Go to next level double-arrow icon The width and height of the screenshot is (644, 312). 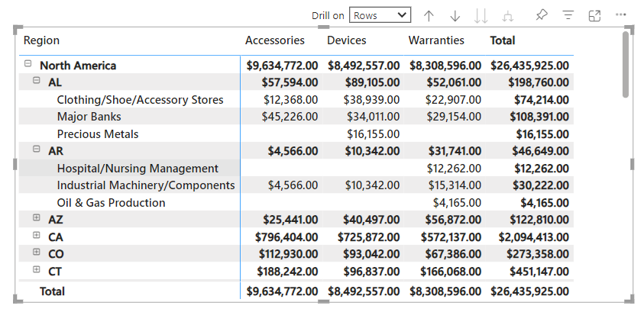click(x=481, y=15)
